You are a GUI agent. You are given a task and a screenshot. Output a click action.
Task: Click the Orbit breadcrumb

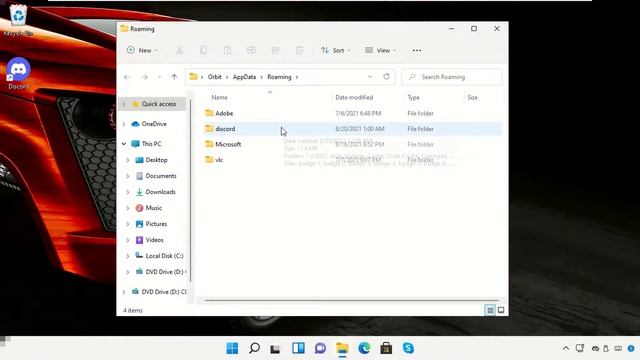pos(214,77)
